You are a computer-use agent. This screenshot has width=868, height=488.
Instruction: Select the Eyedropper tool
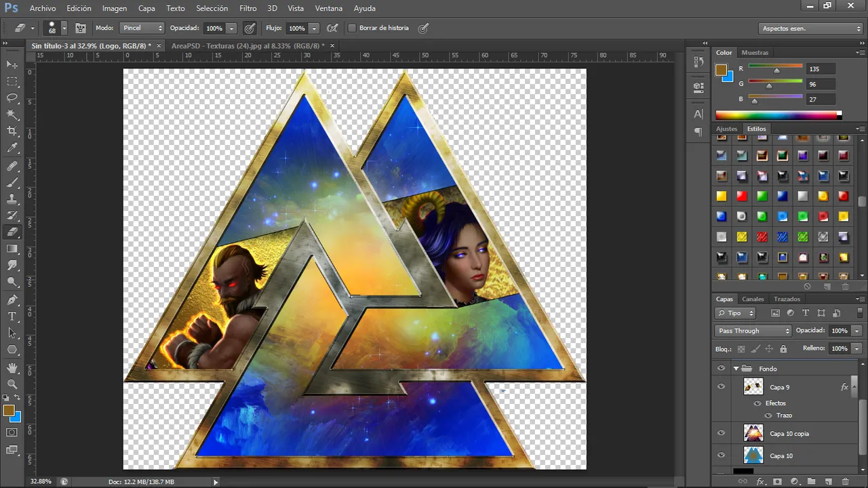pos(12,148)
